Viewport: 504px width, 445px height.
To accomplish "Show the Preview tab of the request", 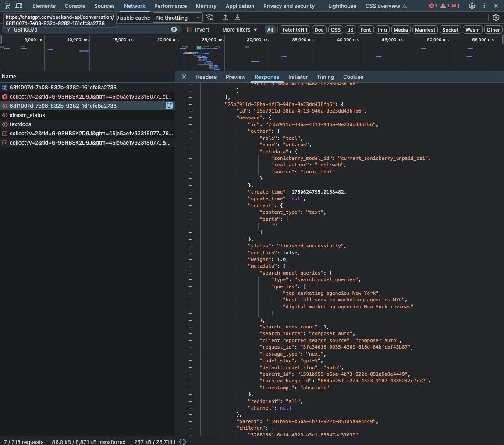I will tap(236, 77).
